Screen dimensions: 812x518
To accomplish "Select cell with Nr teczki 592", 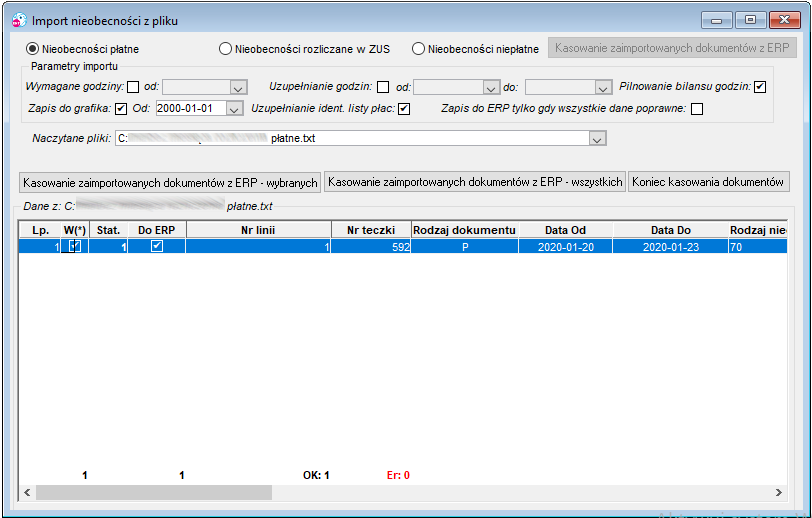I will pos(371,247).
